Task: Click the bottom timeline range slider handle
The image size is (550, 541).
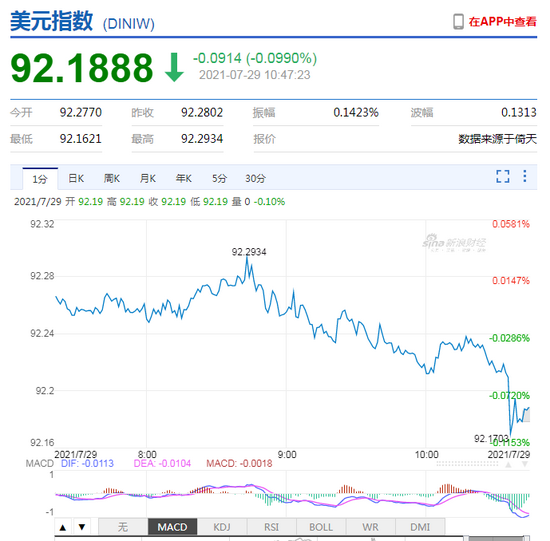Action: [x=466, y=538]
